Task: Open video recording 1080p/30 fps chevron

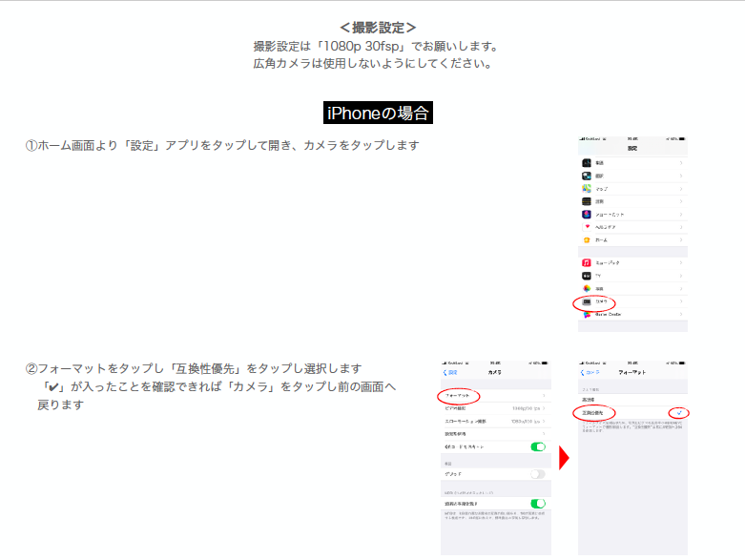Action: (544, 408)
